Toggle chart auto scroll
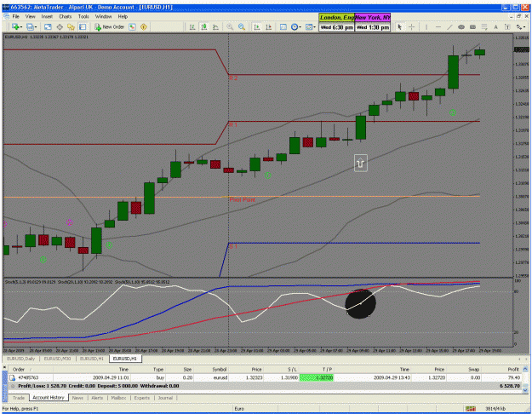Image resolution: width=532 pixels, height=414 pixels. tap(257, 26)
